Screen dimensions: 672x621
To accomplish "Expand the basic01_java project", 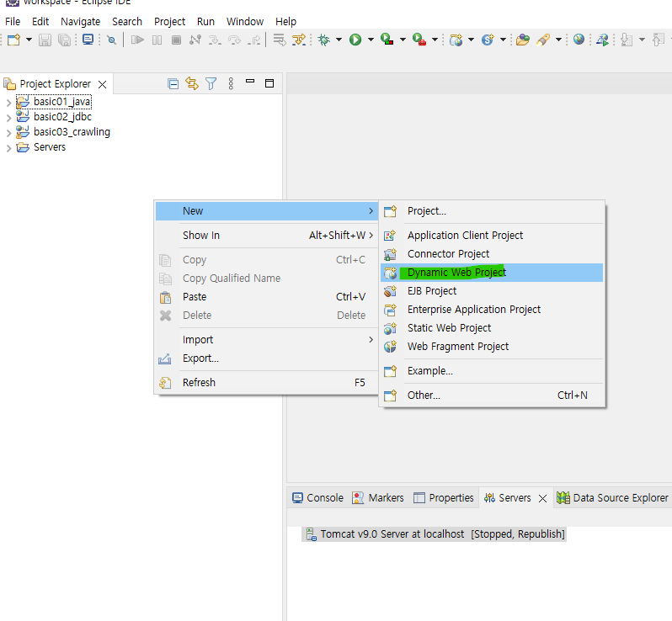I will pos(8,103).
